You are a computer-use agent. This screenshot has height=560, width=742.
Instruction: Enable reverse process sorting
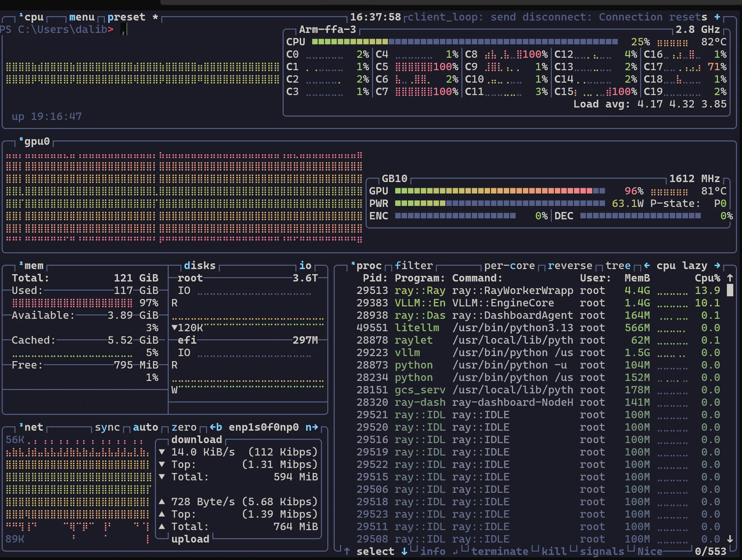click(x=570, y=266)
